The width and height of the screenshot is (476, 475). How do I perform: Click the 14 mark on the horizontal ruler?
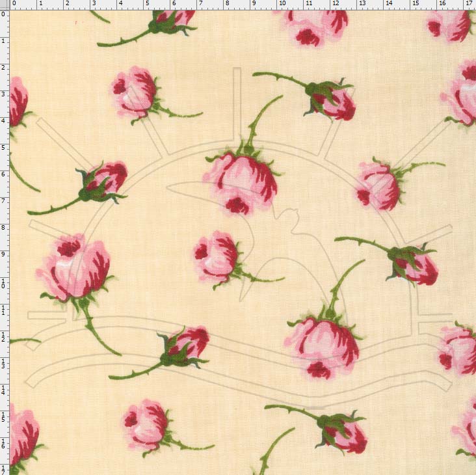pos(389,3)
